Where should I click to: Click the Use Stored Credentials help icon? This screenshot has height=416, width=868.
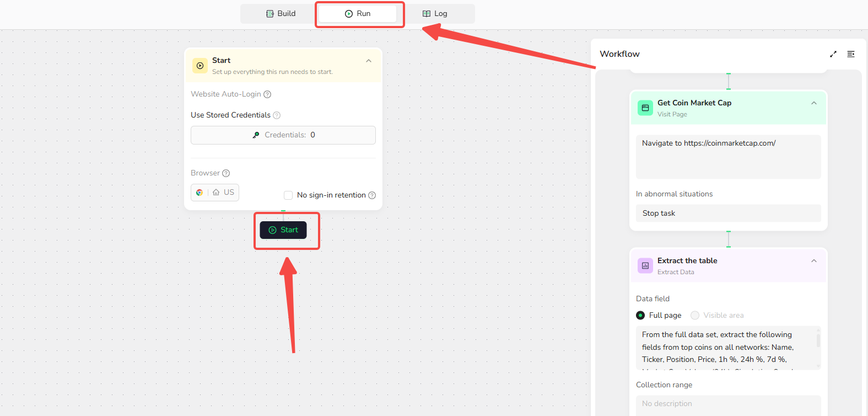(277, 115)
